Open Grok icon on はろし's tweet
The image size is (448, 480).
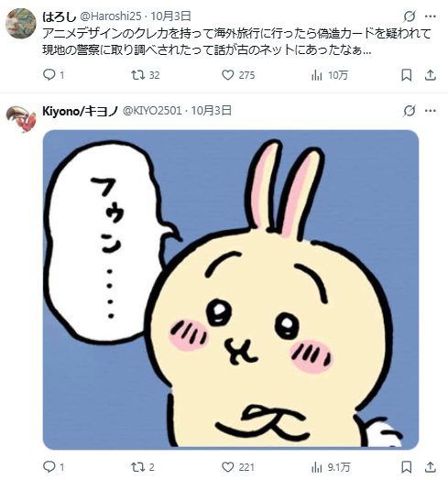[x=410, y=16]
